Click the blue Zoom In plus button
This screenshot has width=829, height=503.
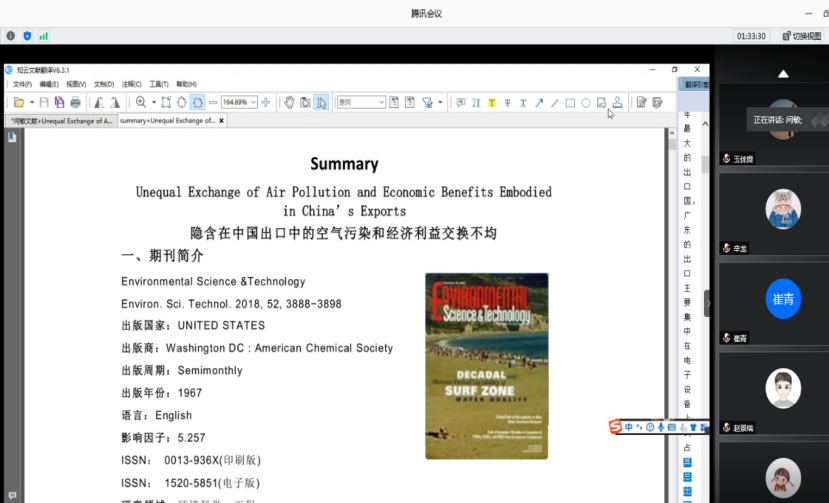tap(266, 102)
